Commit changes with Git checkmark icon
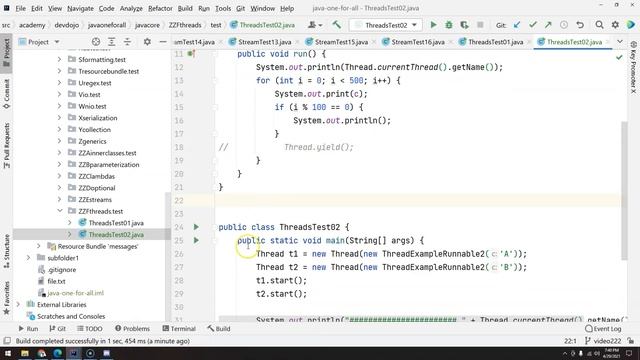 [x=532, y=25]
